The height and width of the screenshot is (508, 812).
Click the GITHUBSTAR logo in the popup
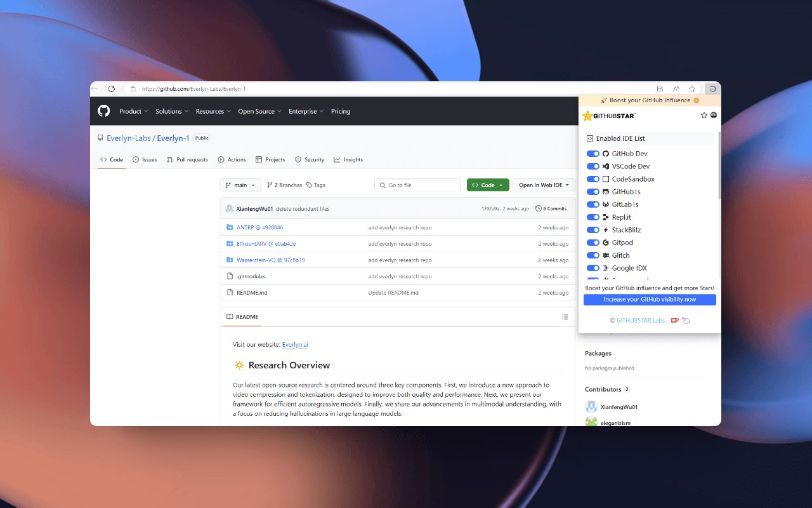pyautogui.click(x=609, y=116)
